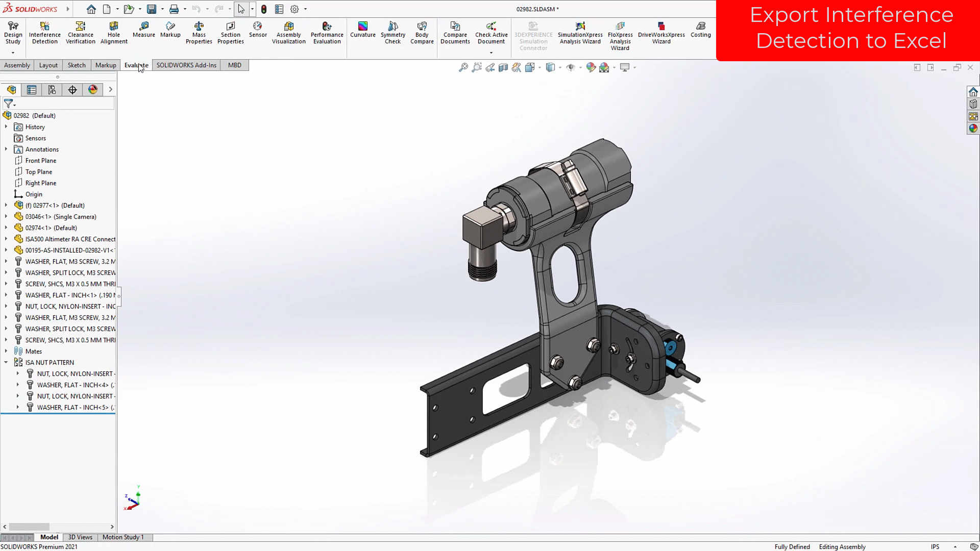Open Options gear in the title toolbar
Image resolution: width=980 pixels, height=551 pixels.
(x=295, y=9)
